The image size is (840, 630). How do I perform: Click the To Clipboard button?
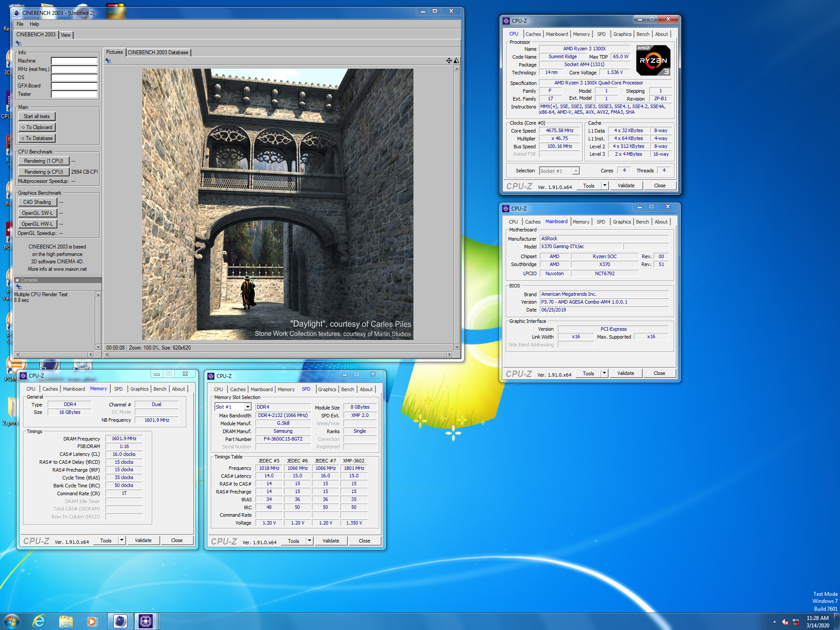[37, 127]
